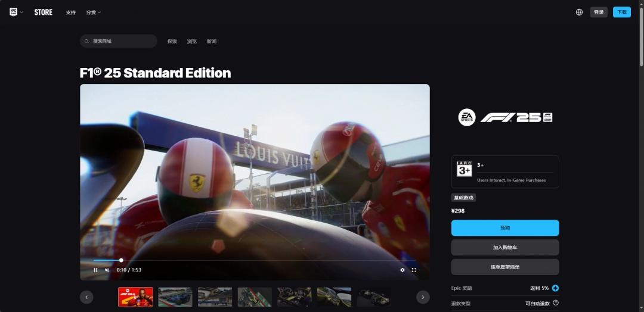The width and height of the screenshot is (644, 312).
Task: Click the Epic Games logo icon
Action: [13, 12]
